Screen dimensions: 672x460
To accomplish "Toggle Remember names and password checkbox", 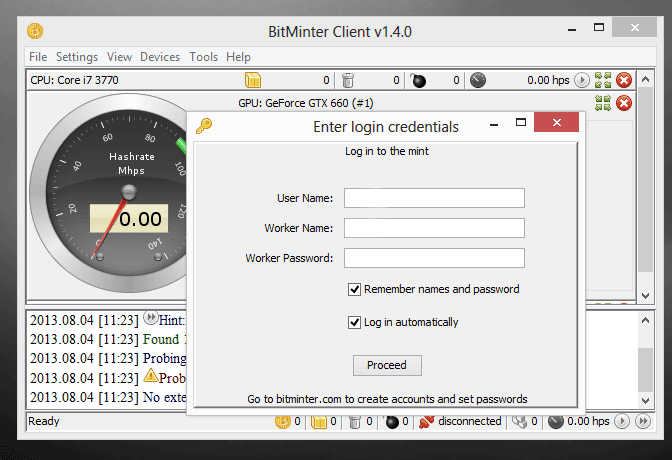I will pos(354,289).
